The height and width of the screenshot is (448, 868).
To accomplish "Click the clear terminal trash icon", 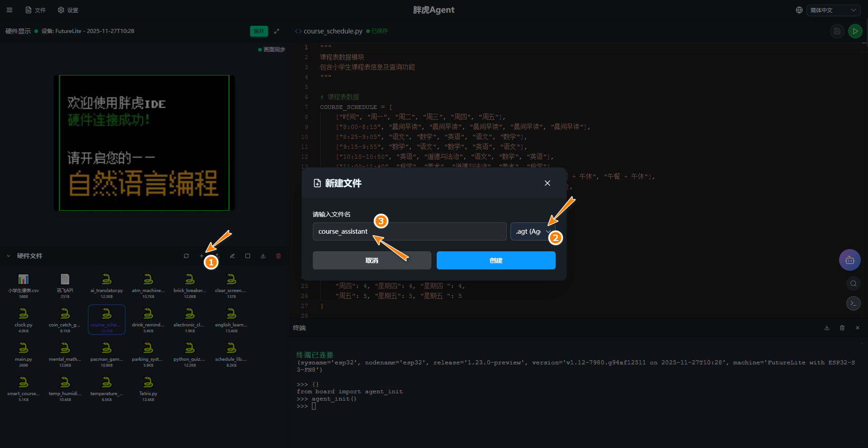I will [x=842, y=328].
